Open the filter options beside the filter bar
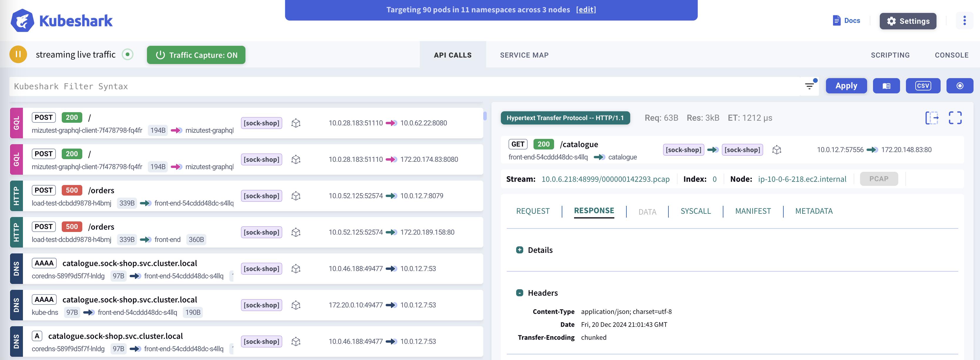 tap(809, 86)
